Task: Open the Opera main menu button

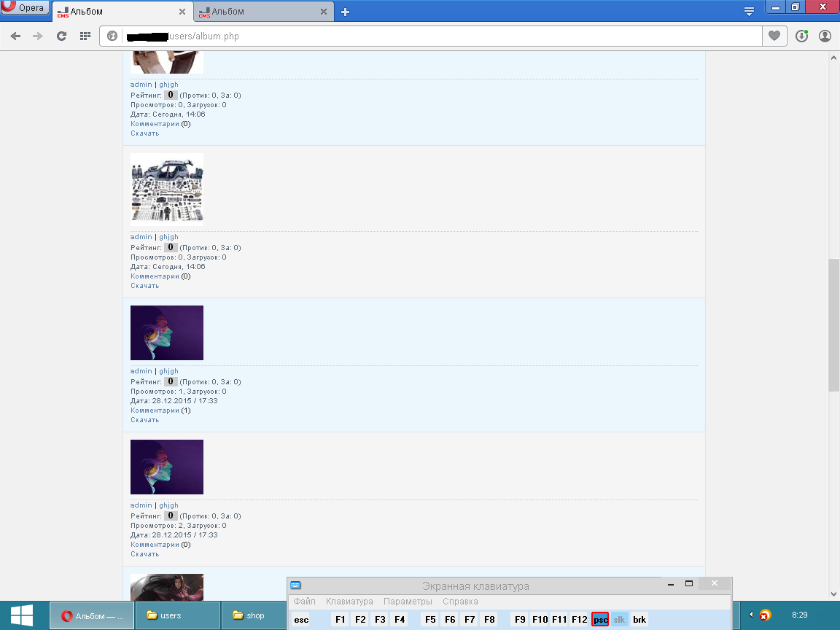Action: pos(24,7)
